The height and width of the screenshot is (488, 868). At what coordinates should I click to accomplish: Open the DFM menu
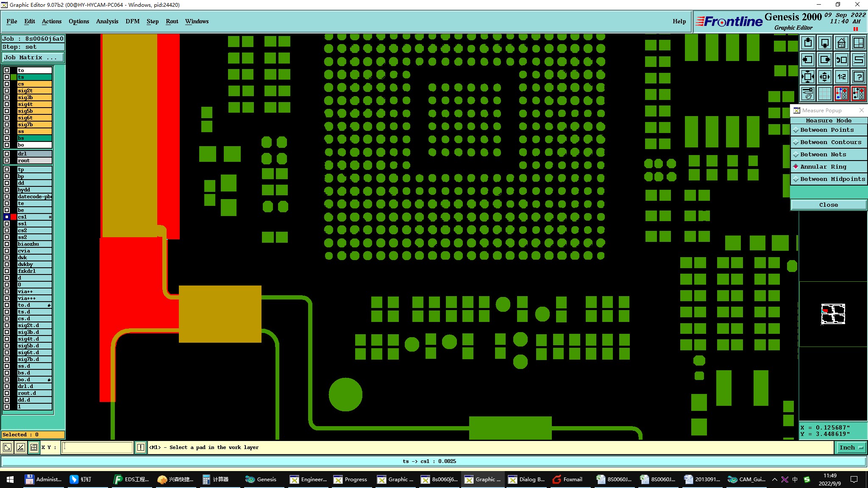(x=132, y=21)
